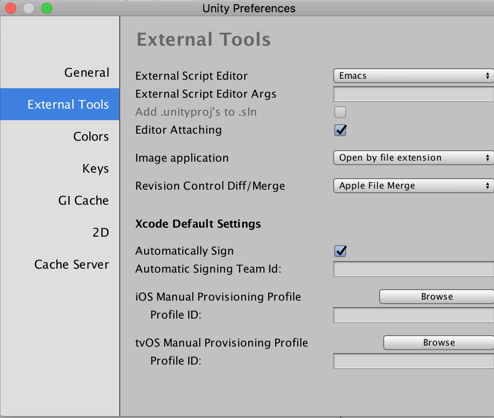This screenshot has width=494, height=418.
Task: Focus the External Script Editor Args field
Action: [x=413, y=94]
